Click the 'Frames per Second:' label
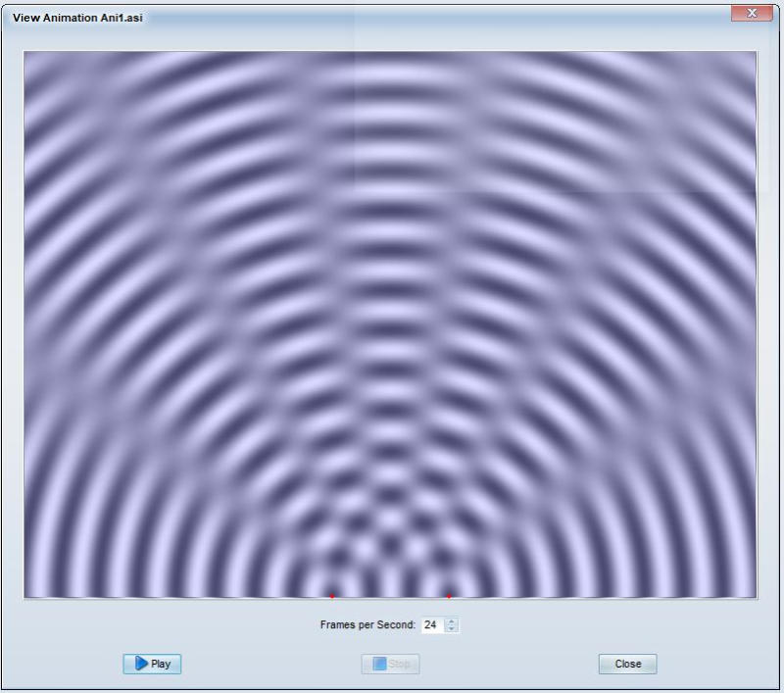This screenshot has height=693, width=784. click(367, 625)
